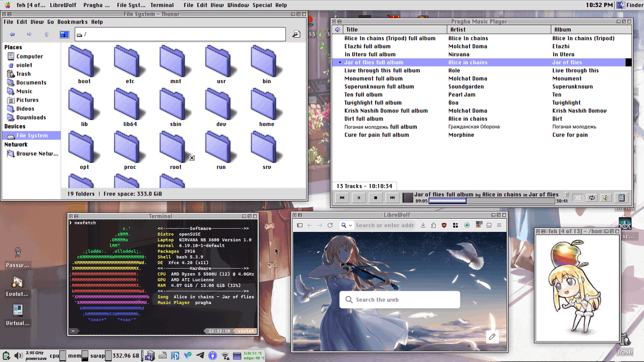Stop playback in Pragha
Viewport: 644px width, 362px height.
(376, 197)
